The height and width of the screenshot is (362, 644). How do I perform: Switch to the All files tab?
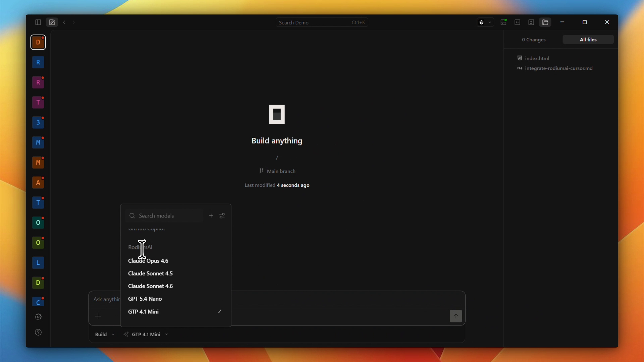tap(588, 40)
